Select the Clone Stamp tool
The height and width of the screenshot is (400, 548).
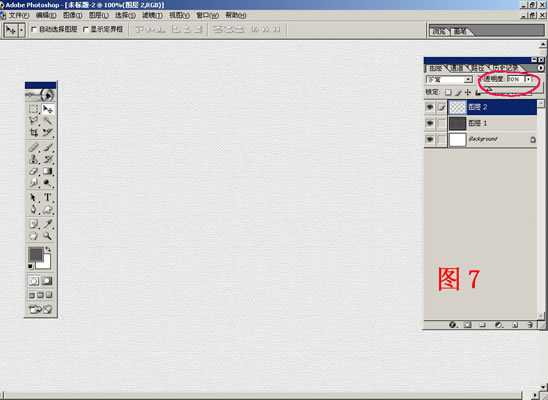pos(34,159)
